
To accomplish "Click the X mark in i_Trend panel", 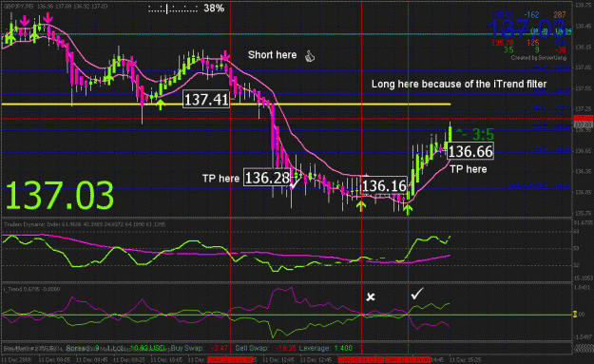I will (x=371, y=297).
